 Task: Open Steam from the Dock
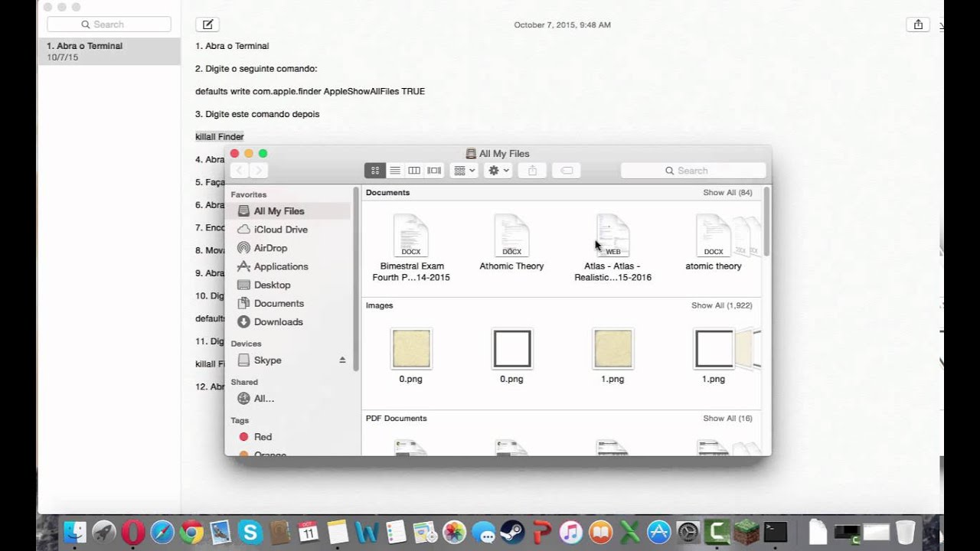[x=513, y=532]
